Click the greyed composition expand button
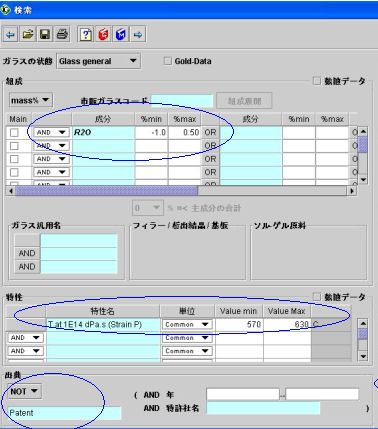This screenshot has width=378, height=429. pos(244,101)
